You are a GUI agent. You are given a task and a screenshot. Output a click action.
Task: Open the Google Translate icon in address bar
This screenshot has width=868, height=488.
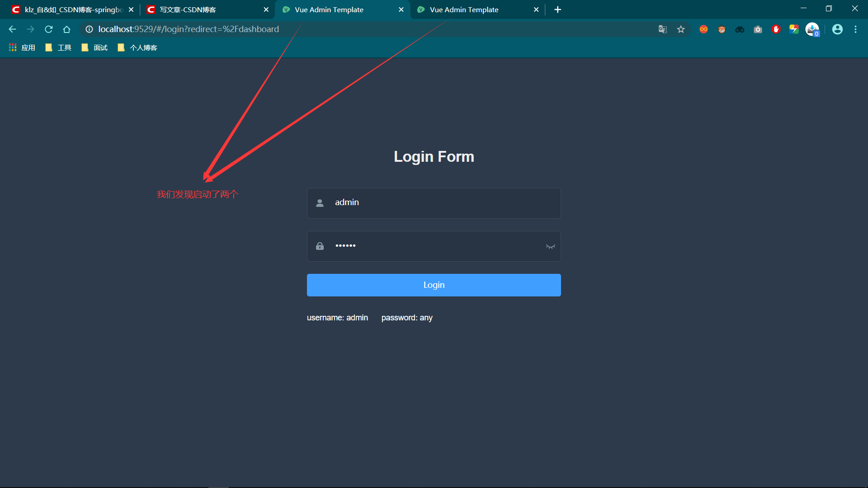662,29
